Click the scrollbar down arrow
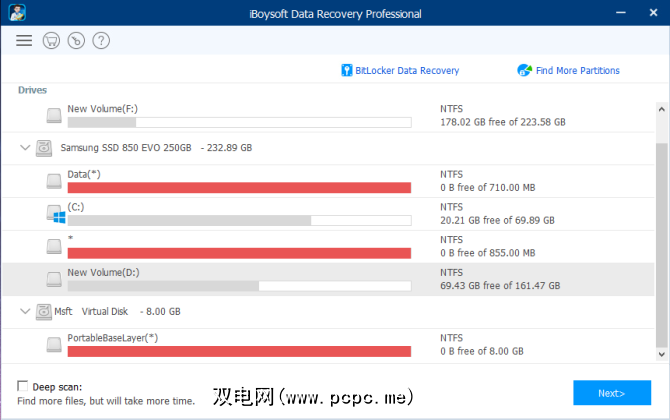This screenshot has width=670, height=420. [661, 354]
